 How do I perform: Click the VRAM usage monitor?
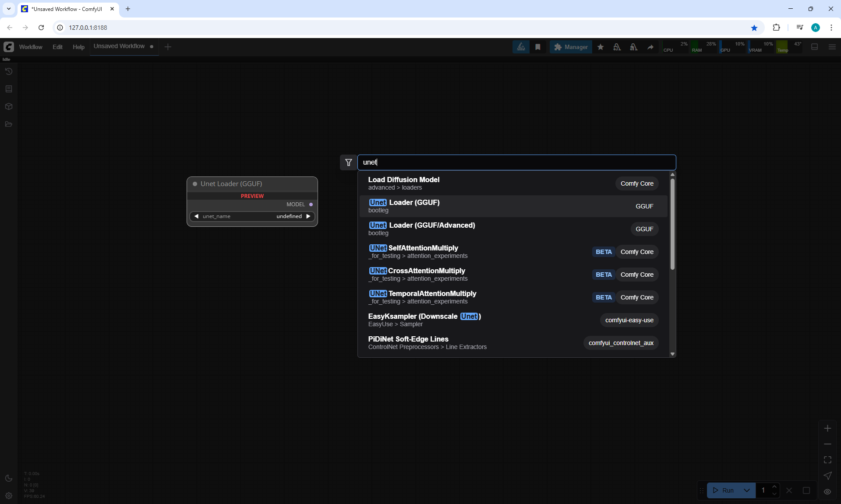click(760, 47)
